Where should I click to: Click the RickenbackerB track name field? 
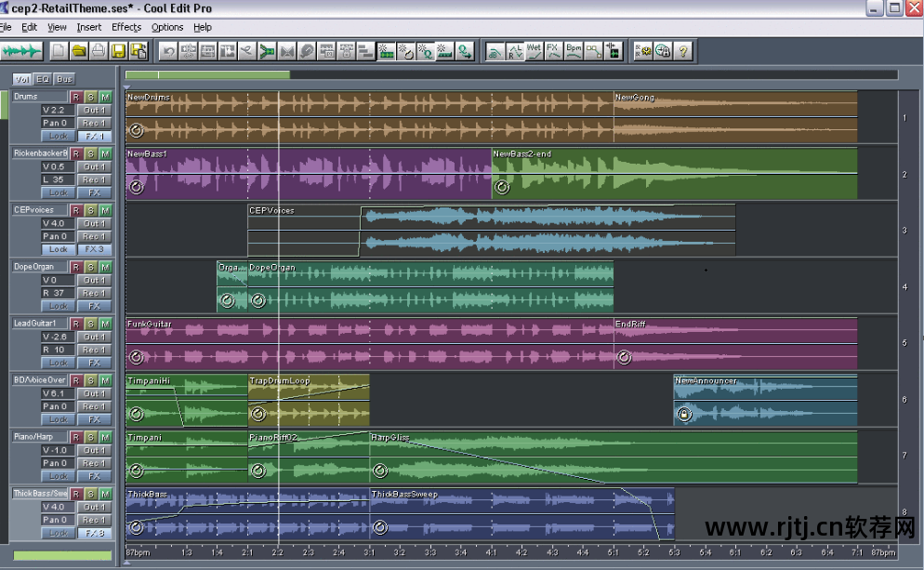click(39, 153)
